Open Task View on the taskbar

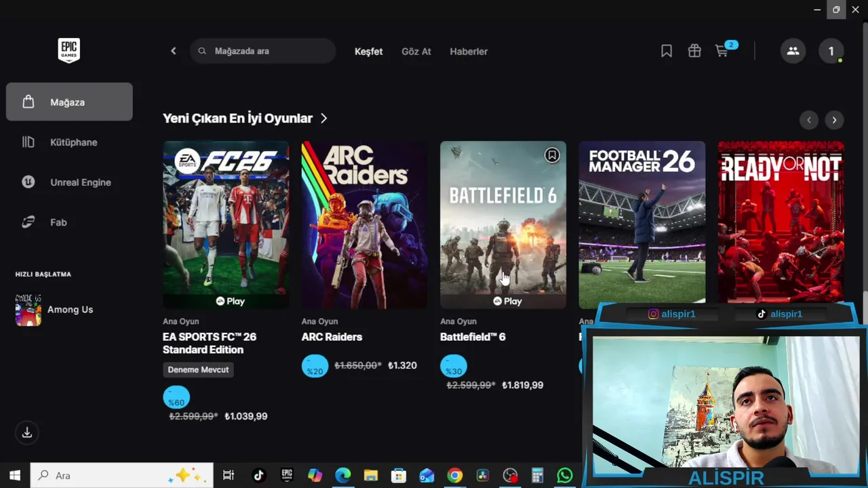click(x=229, y=475)
